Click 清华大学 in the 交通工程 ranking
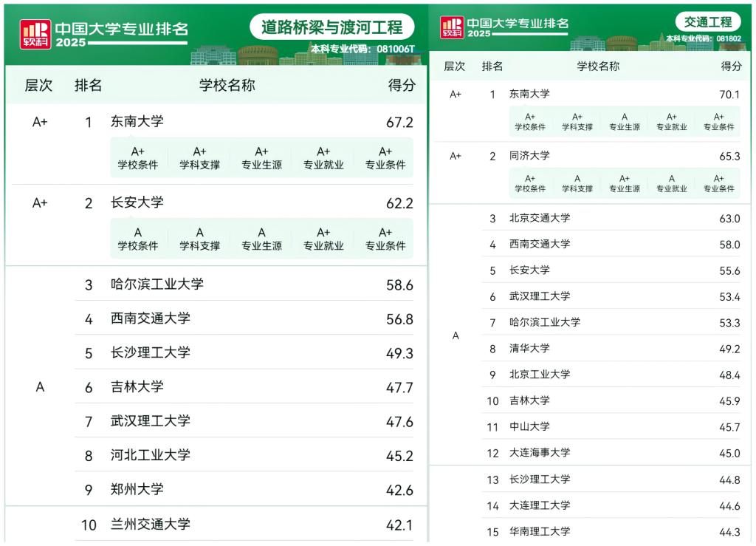This screenshot has height=546, width=756. tap(529, 349)
